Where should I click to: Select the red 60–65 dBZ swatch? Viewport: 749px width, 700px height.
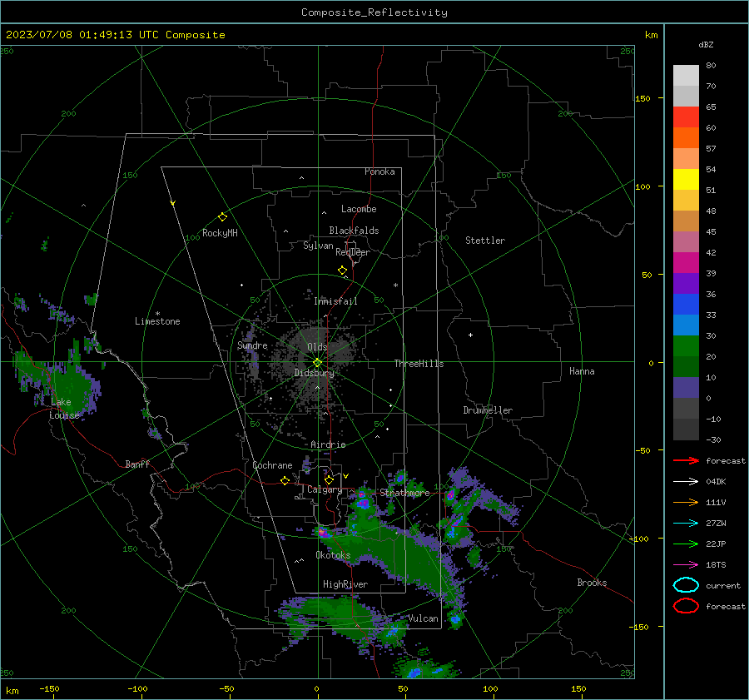[686, 117]
